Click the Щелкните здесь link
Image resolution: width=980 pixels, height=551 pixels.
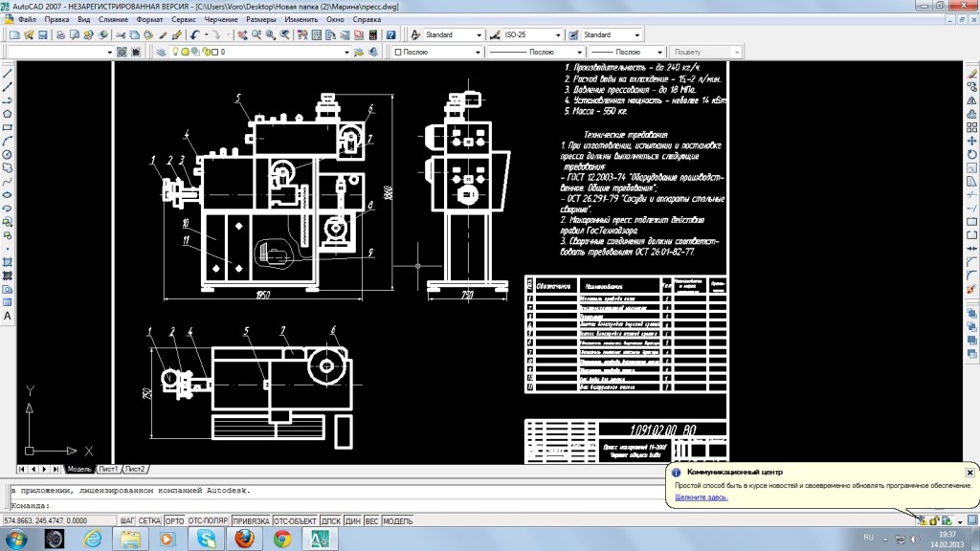coord(702,497)
